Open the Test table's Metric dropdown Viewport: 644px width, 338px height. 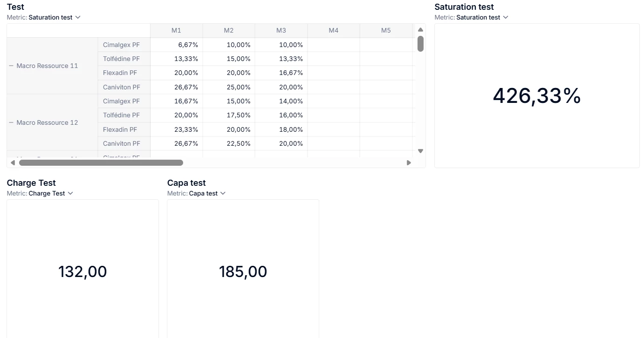[54, 17]
